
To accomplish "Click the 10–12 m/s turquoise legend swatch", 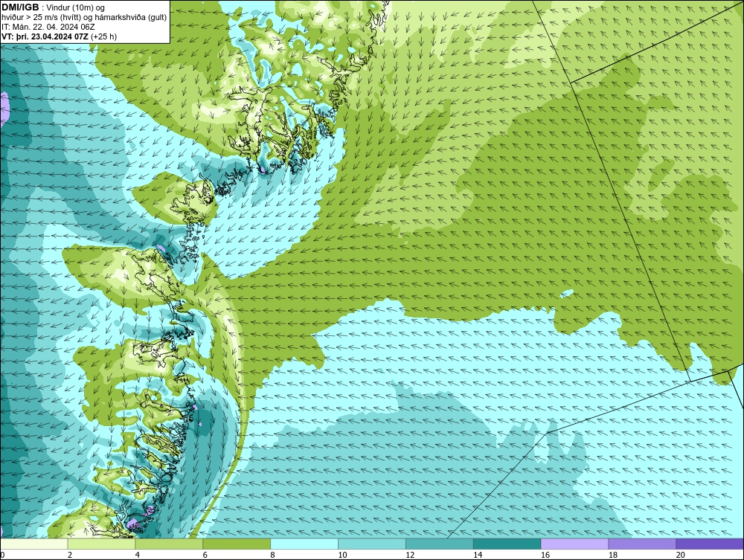I will [x=372, y=544].
